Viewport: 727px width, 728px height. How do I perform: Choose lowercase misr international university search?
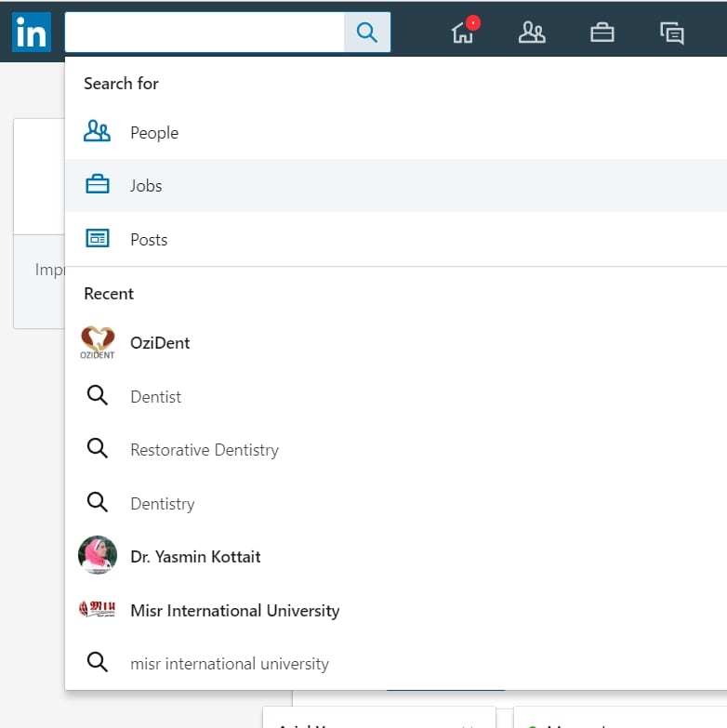[x=395, y=663]
